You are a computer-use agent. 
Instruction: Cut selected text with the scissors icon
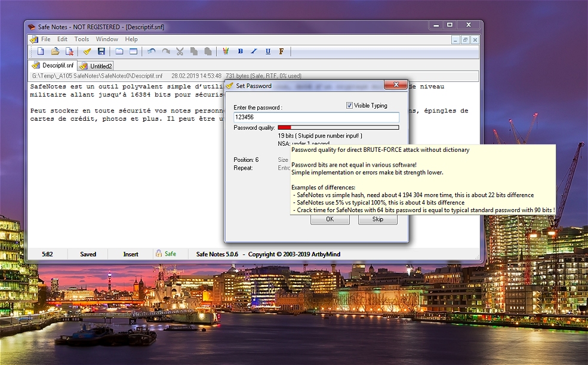pyautogui.click(x=180, y=51)
